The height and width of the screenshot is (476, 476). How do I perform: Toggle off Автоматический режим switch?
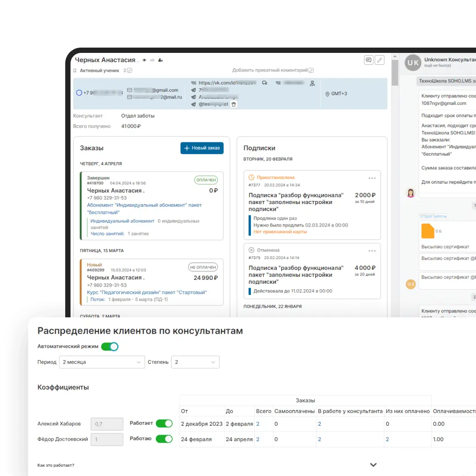[110, 346]
